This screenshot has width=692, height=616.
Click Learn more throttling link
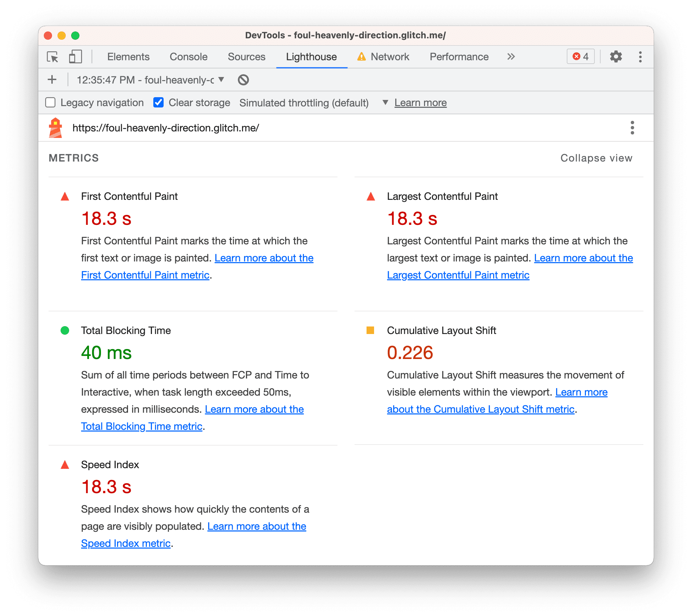(420, 102)
